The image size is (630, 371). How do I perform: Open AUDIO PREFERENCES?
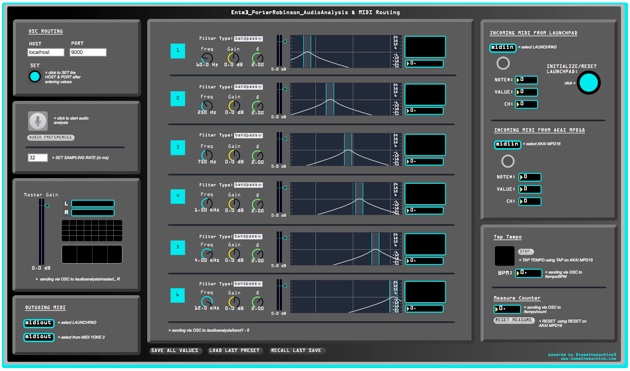(51, 137)
